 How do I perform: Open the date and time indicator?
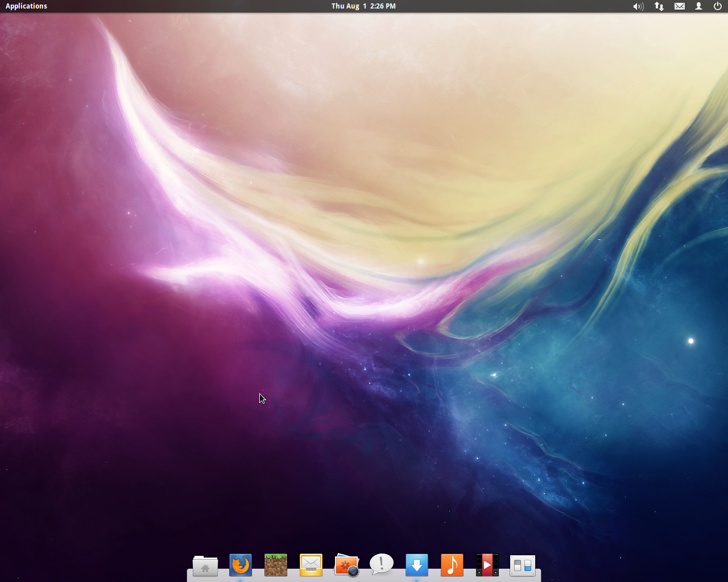pyautogui.click(x=363, y=6)
